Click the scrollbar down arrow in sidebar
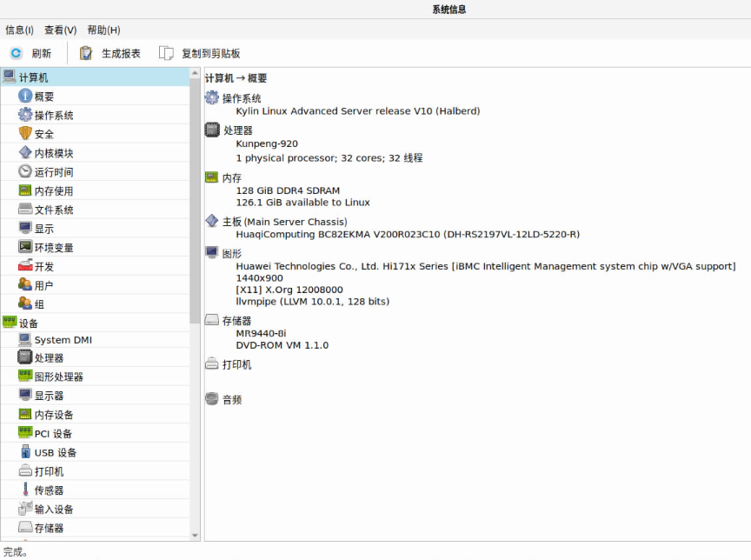This screenshot has width=751, height=560. pos(195,536)
